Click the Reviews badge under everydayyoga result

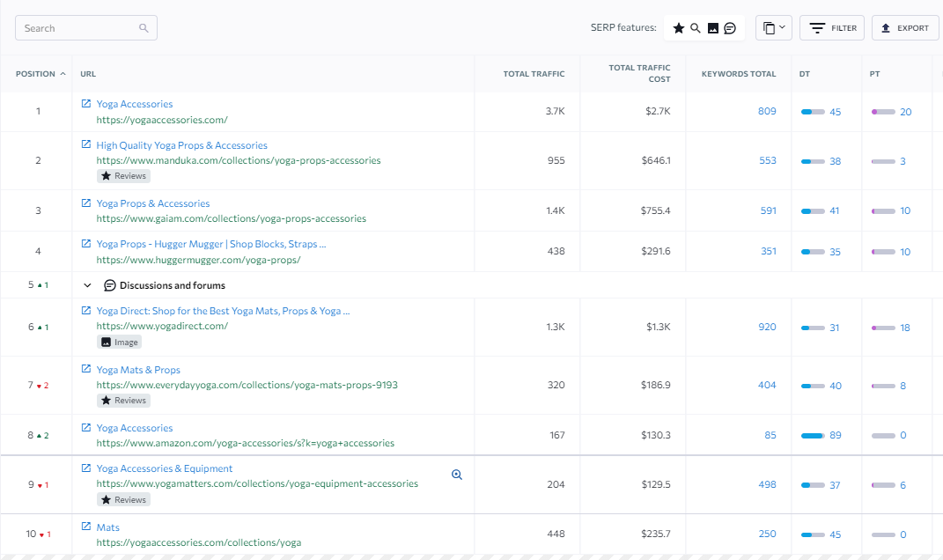(123, 400)
